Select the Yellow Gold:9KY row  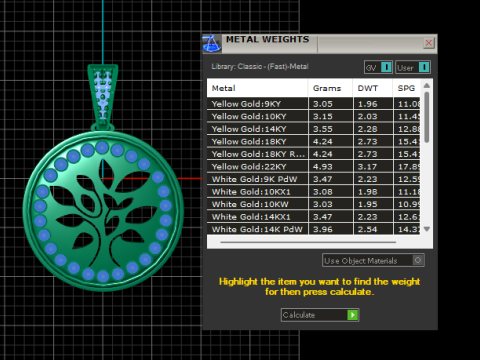pyautogui.click(x=313, y=104)
